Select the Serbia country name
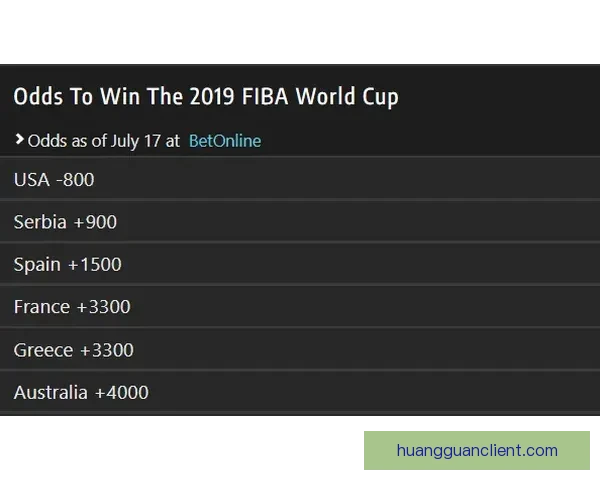The width and height of the screenshot is (600, 480). click(41, 222)
